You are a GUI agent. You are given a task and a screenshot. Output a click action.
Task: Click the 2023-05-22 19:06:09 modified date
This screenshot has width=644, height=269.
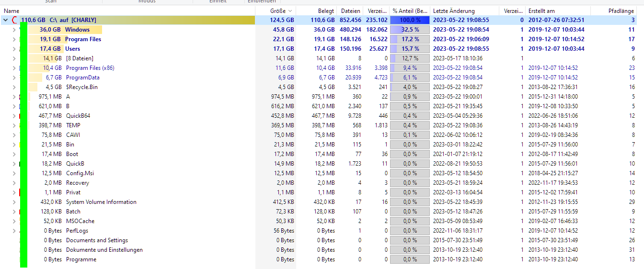click(x=461, y=39)
